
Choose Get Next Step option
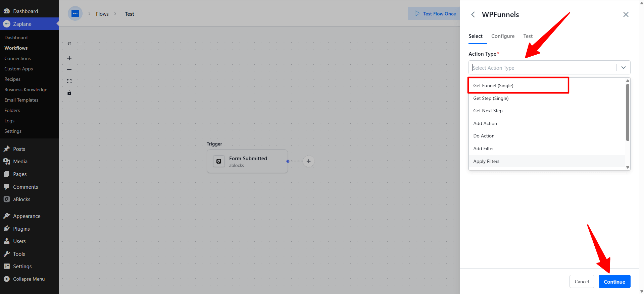[547, 111]
